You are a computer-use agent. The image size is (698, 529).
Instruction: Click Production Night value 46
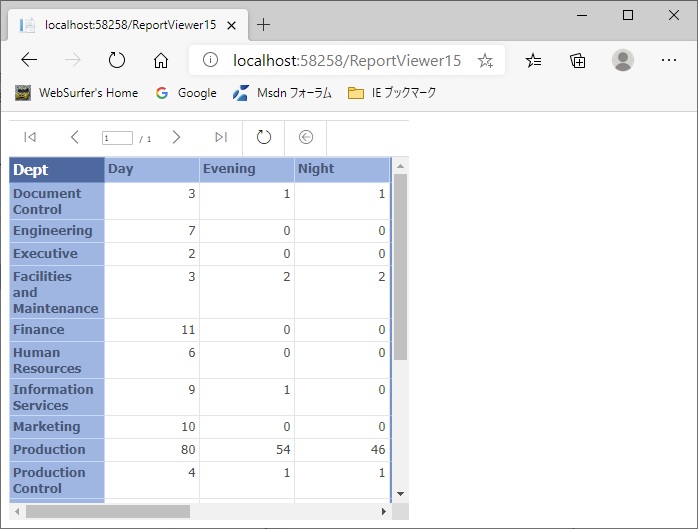pos(378,450)
